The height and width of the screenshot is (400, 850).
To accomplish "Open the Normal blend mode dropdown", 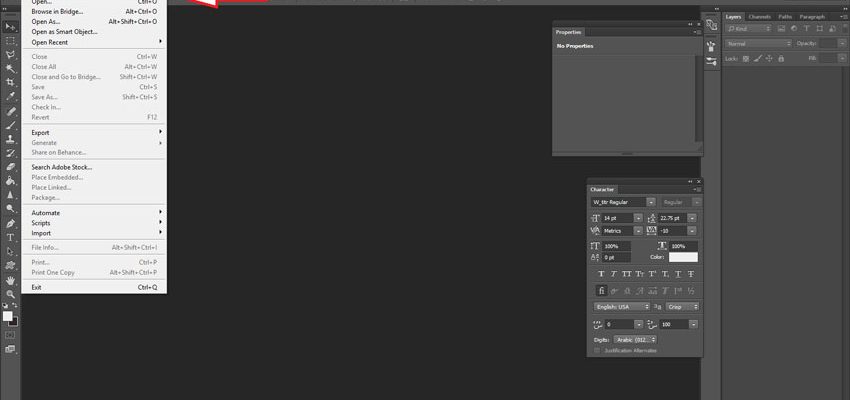I will [759, 43].
